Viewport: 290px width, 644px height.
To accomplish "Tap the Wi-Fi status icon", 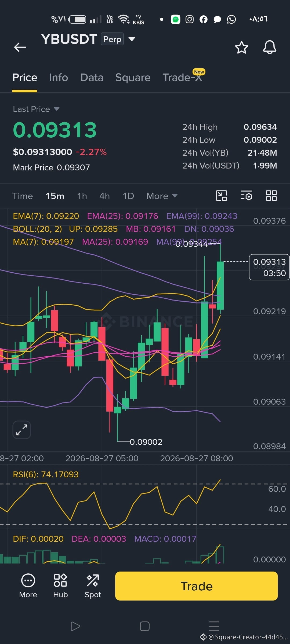I will [124, 19].
